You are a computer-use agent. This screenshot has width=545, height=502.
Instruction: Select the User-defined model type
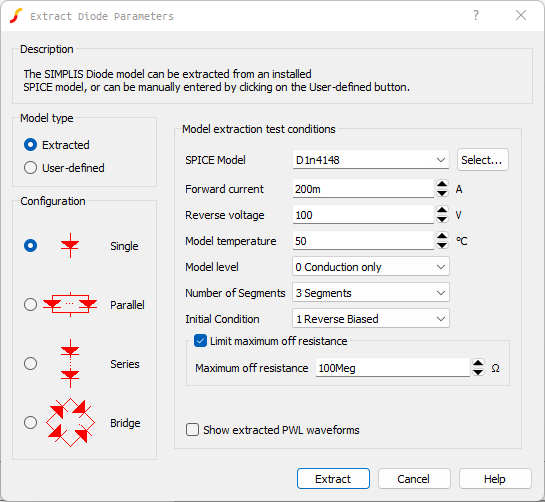pyautogui.click(x=30, y=168)
